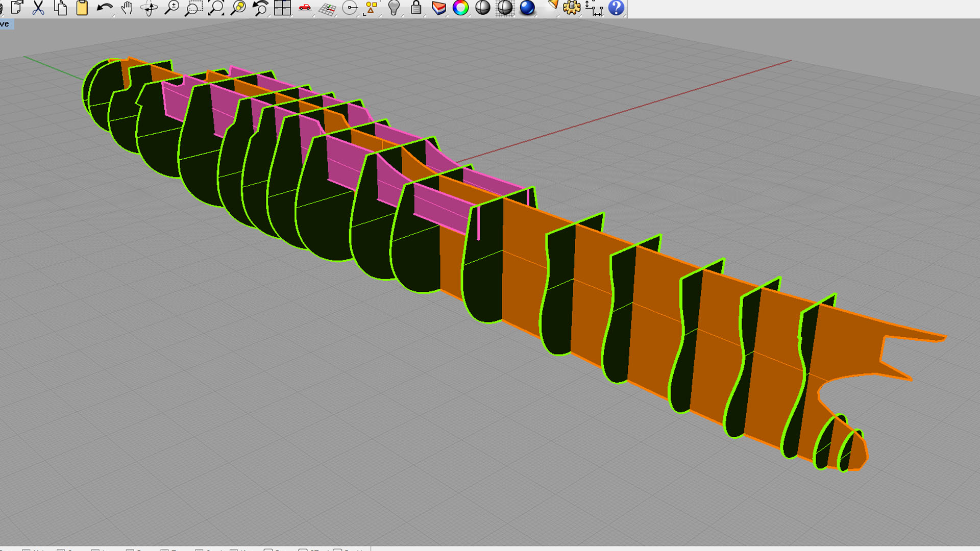Open Set view via red car icon
980x551 pixels.
coord(305,8)
